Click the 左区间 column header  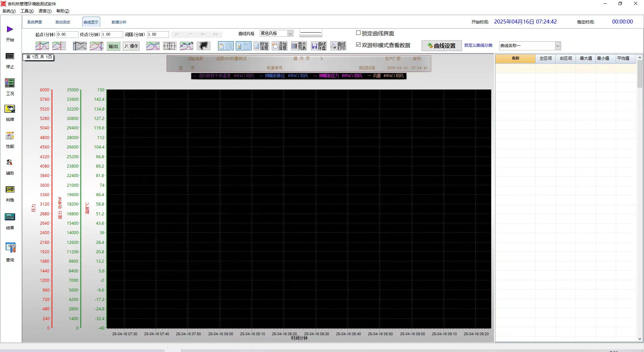pos(546,58)
